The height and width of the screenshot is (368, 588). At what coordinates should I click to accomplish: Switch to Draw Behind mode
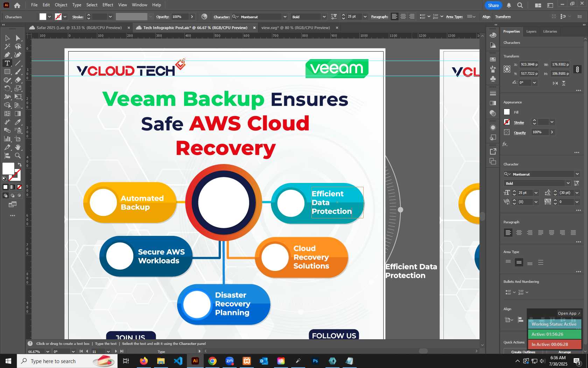click(x=13, y=196)
